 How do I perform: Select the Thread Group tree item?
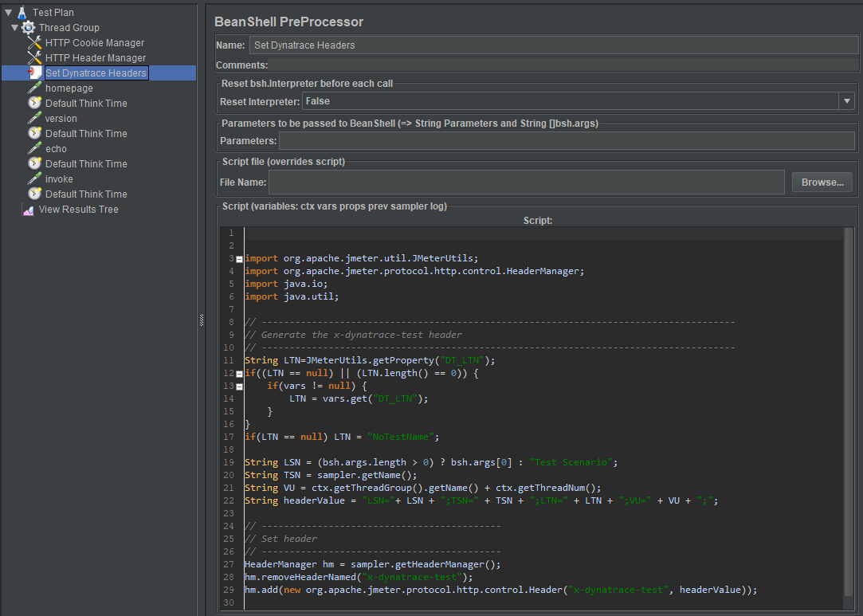pos(69,28)
